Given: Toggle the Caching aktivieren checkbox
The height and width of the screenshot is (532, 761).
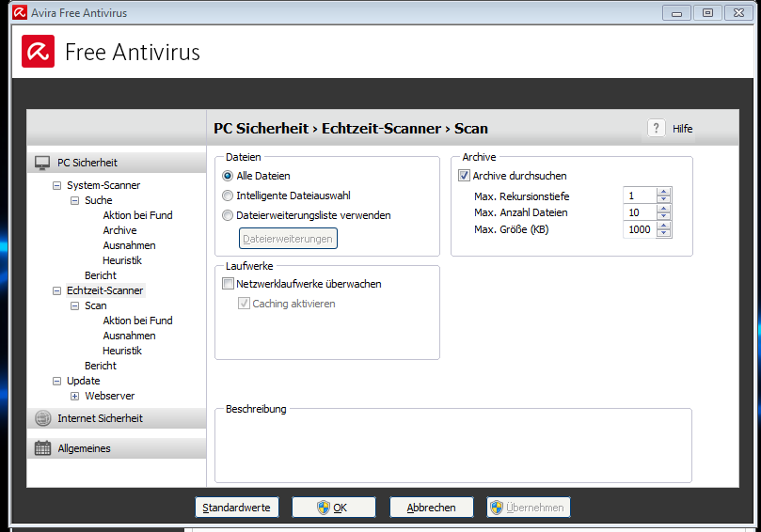Looking at the screenshot, I should click(x=244, y=304).
